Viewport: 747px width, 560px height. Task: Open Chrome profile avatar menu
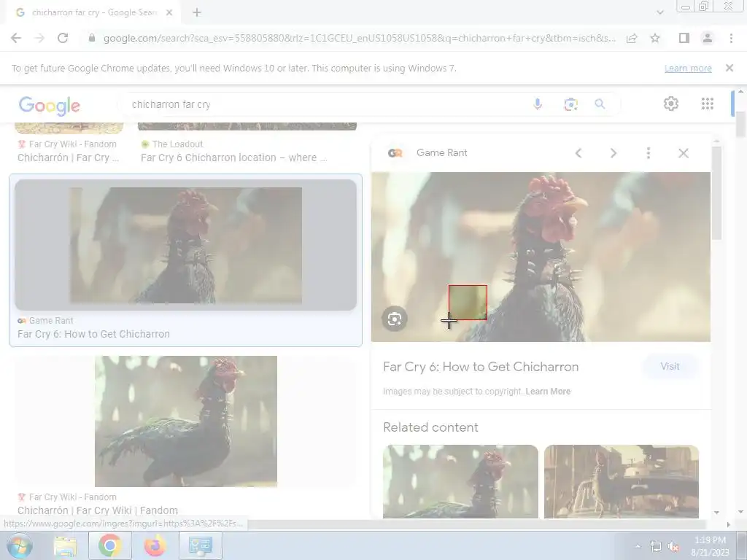coord(708,38)
